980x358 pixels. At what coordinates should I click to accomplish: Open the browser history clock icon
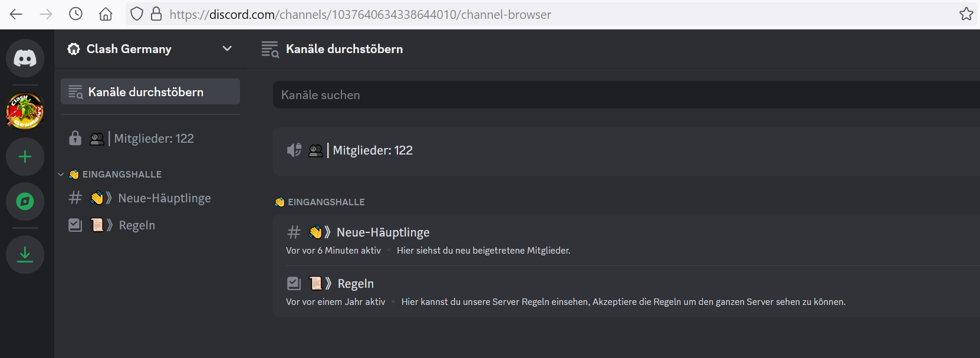(75, 14)
